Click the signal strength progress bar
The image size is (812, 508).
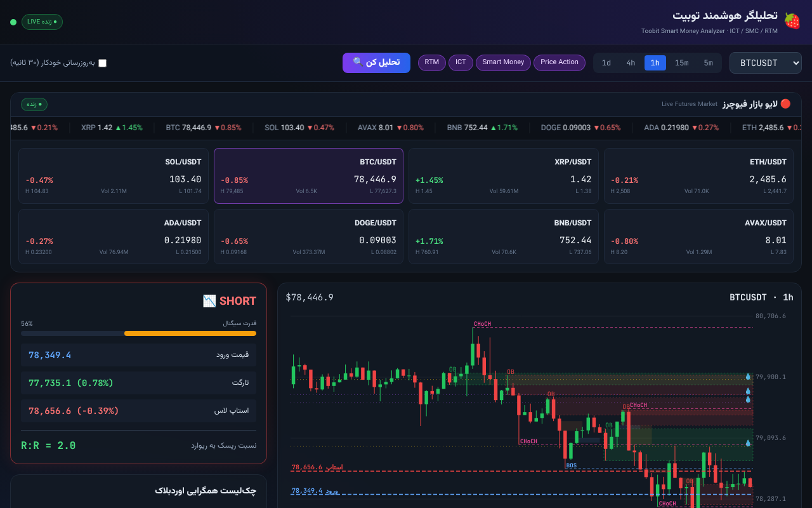pos(139,333)
